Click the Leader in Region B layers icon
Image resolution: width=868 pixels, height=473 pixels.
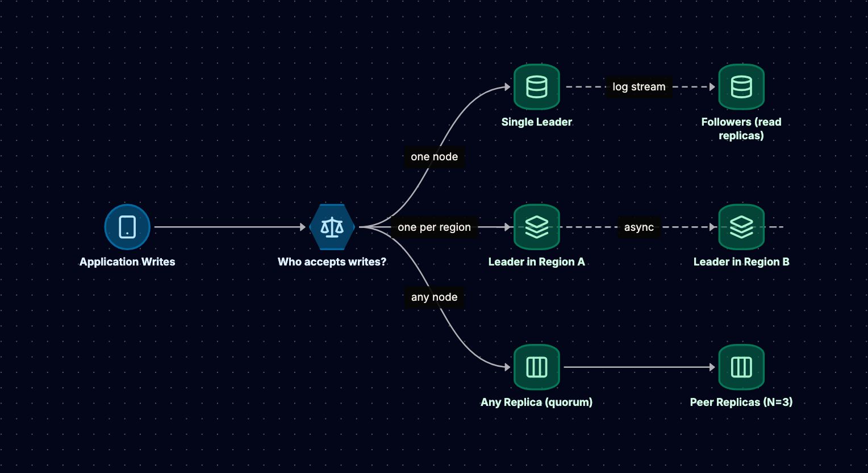[741, 227]
